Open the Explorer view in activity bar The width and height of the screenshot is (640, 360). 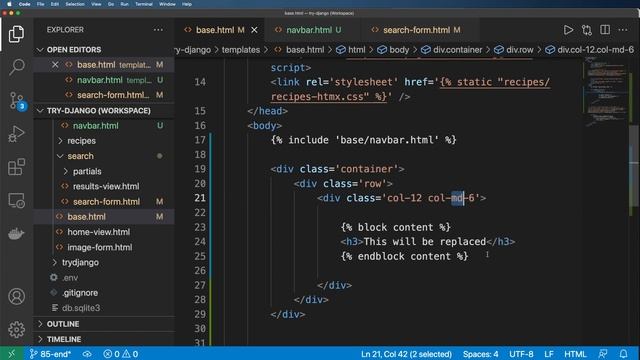pos(16,34)
